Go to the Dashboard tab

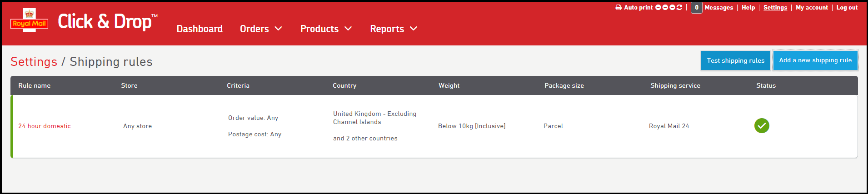coord(200,29)
